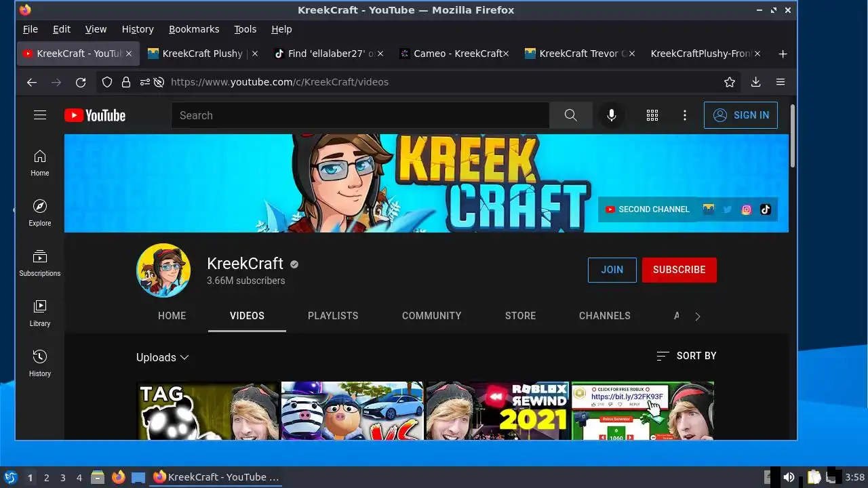Image resolution: width=868 pixels, height=488 pixels.
Task: Switch to the COMMUNITY tab
Action: [x=431, y=316]
